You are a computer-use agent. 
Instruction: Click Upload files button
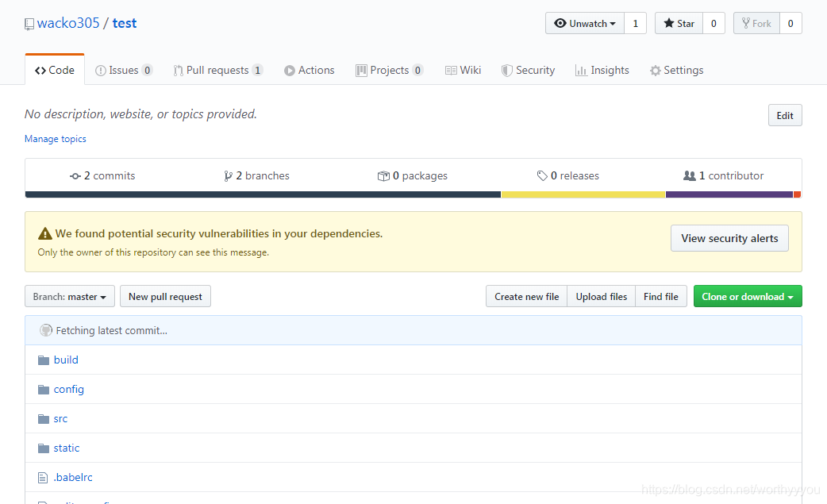pyautogui.click(x=602, y=296)
